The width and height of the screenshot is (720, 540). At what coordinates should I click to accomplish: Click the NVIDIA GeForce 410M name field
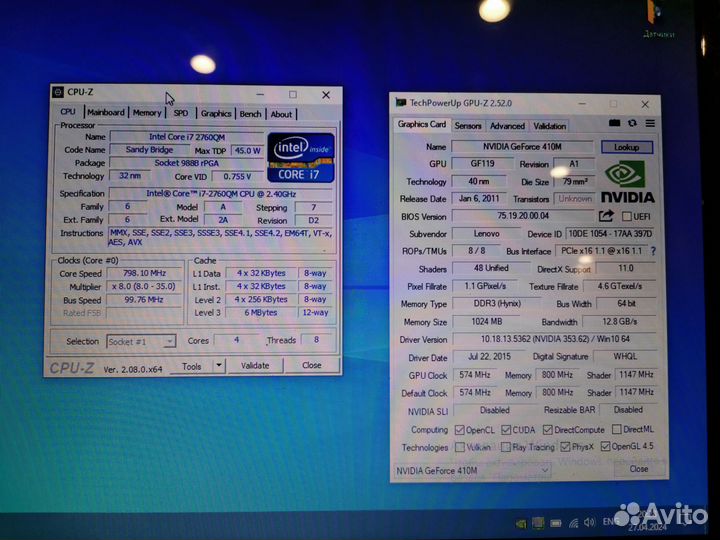[522, 147]
